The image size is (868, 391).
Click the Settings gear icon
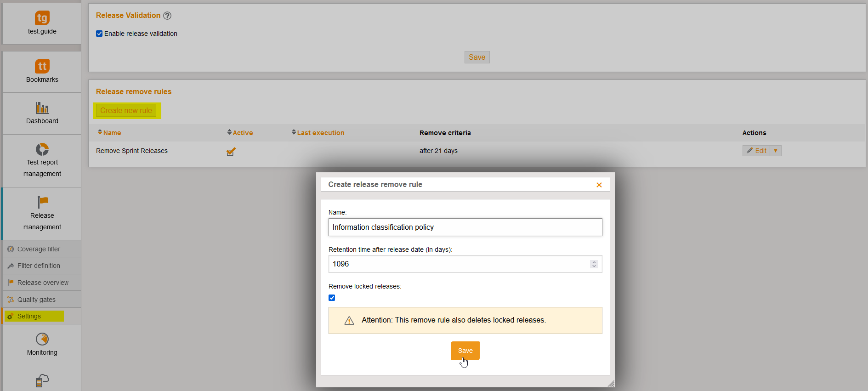click(x=11, y=316)
